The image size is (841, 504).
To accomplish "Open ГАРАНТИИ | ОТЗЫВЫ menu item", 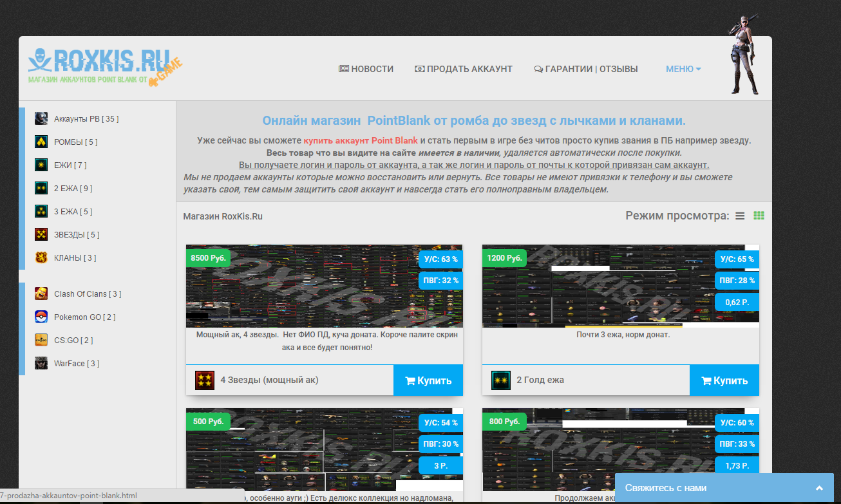I will tap(586, 69).
